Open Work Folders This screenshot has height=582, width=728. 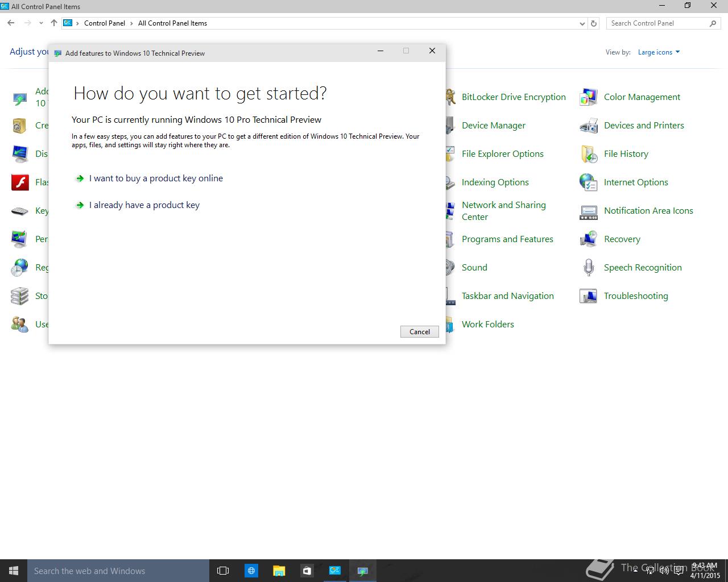tap(488, 325)
